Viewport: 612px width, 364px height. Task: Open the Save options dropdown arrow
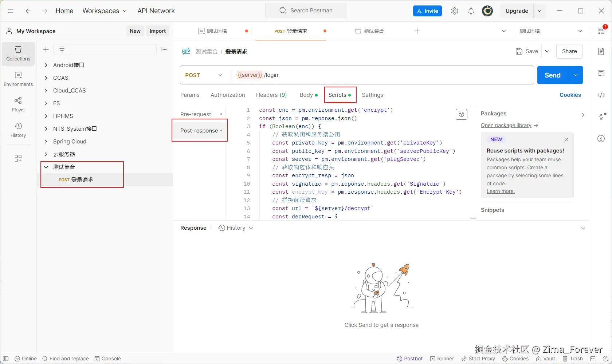point(547,51)
